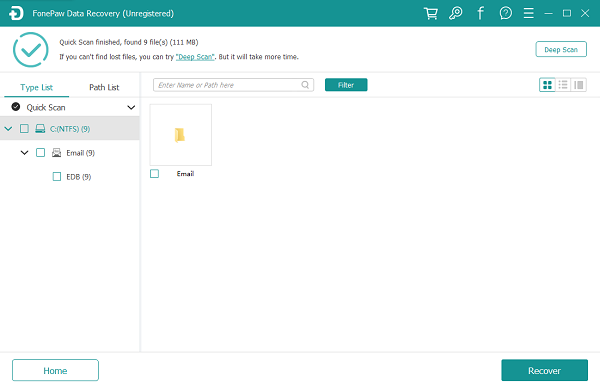Tick the EDB (9) checkbox
Image resolution: width=600 pixels, height=392 pixels.
tap(57, 176)
